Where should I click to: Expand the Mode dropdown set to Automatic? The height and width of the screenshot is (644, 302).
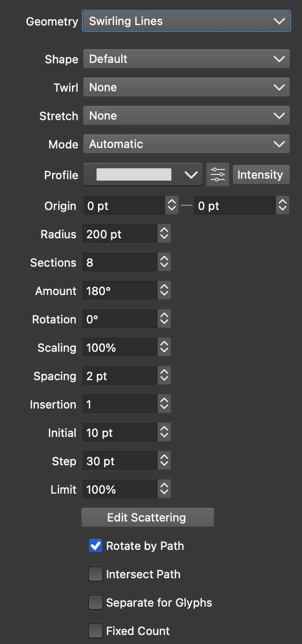(186, 144)
